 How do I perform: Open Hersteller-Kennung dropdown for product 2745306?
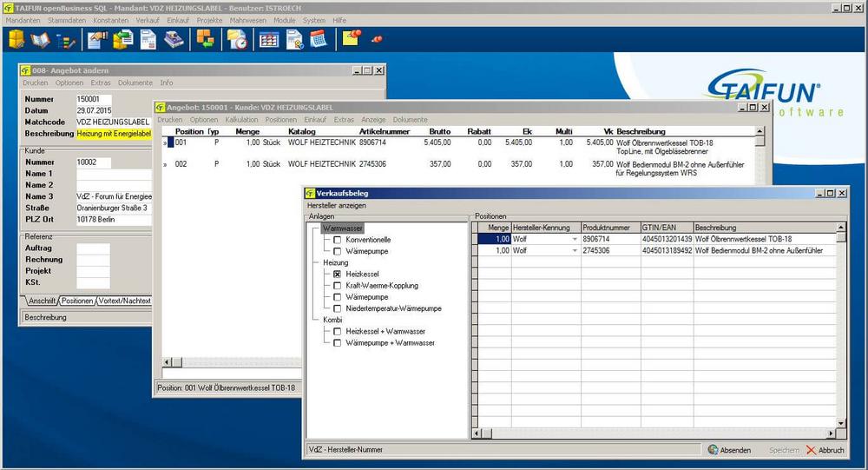573,250
